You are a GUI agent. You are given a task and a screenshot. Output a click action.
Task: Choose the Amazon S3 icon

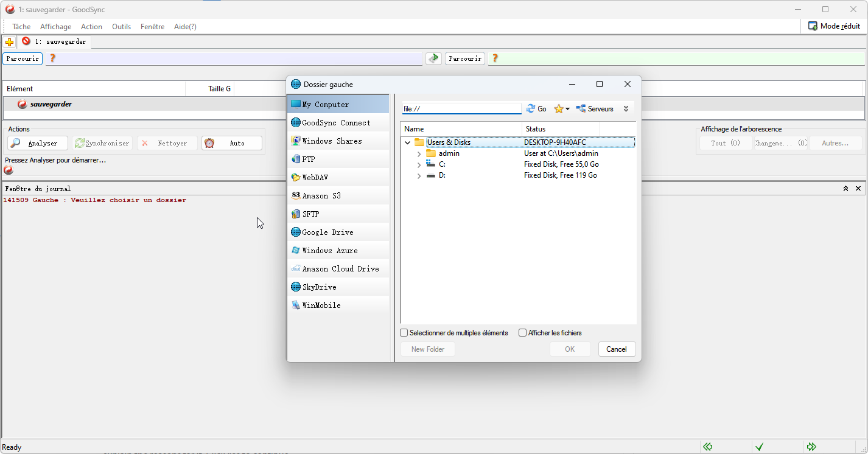point(296,195)
